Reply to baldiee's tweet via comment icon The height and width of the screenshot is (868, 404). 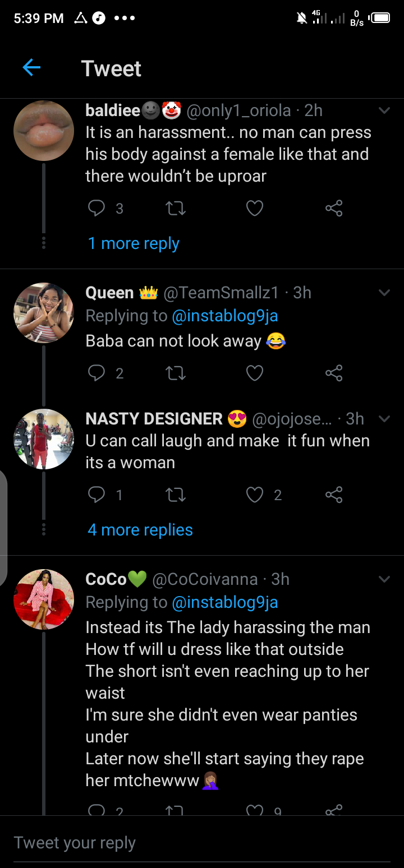[x=97, y=209]
